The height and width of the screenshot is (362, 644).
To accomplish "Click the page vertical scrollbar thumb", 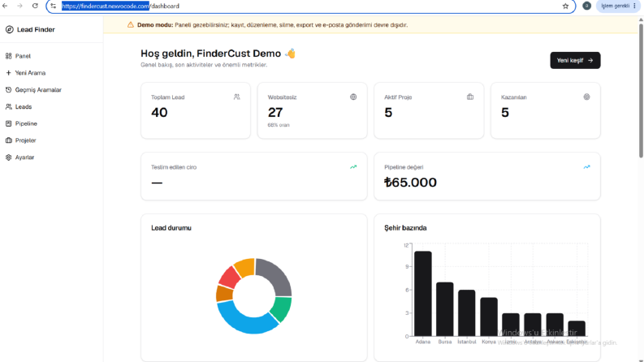I will [641, 90].
